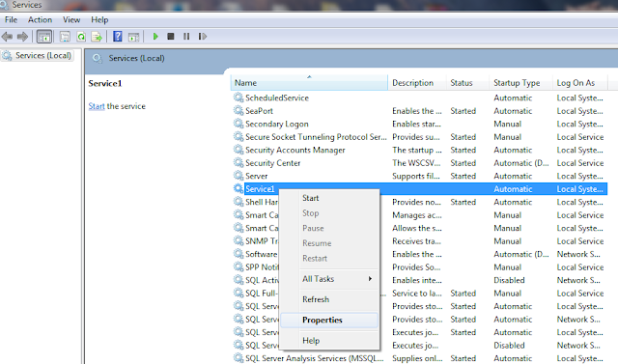Open the View menu
Screen dimensions: 618x364
pos(71,19)
